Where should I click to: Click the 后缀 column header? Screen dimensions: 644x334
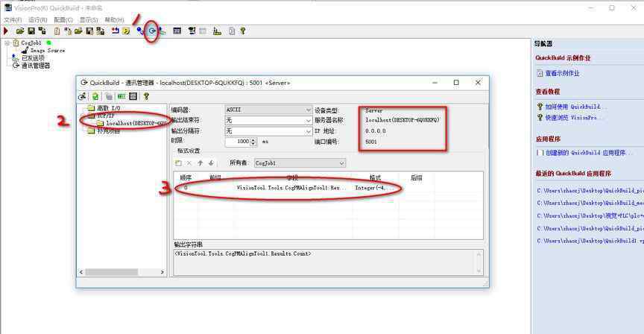coord(417,178)
